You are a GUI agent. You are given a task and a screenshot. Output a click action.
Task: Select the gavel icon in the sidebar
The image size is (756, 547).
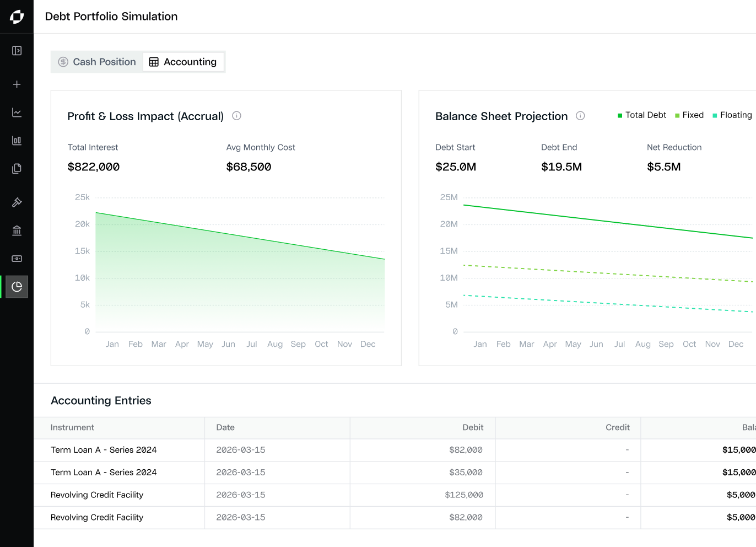coord(17,202)
